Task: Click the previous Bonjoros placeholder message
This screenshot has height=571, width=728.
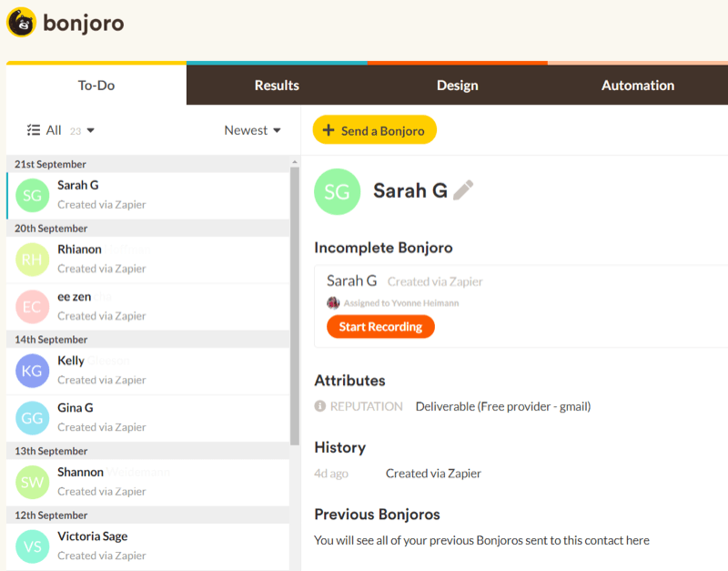Action: pyautogui.click(x=482, y=540)
